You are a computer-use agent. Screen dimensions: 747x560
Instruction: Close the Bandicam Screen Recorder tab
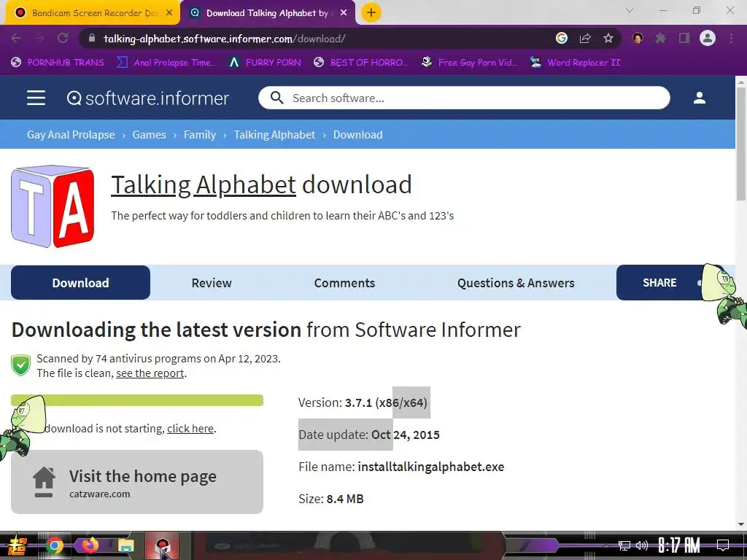pyautogui.click(x=169, y=13)
